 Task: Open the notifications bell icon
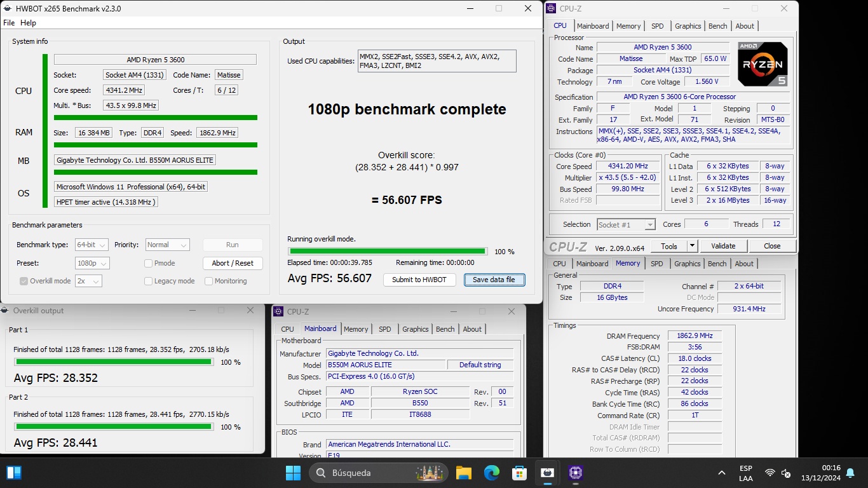click(x=850, y=473)
